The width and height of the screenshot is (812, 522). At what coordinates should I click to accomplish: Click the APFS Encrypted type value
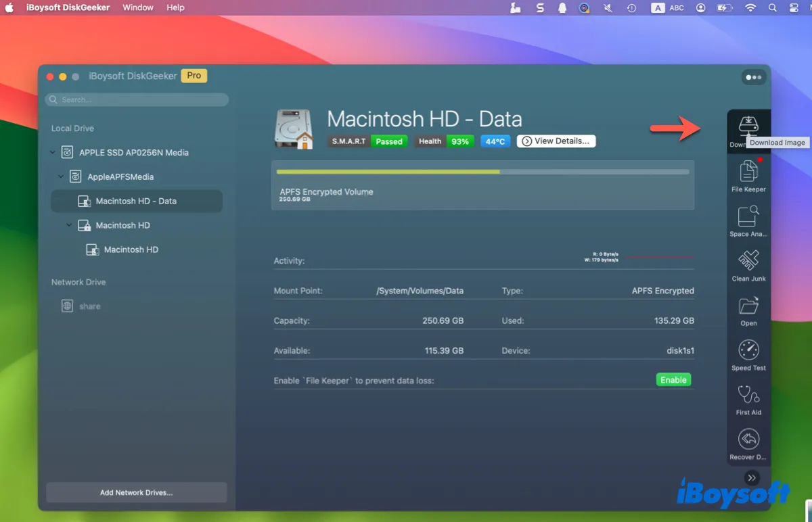(x=663, y=291)
